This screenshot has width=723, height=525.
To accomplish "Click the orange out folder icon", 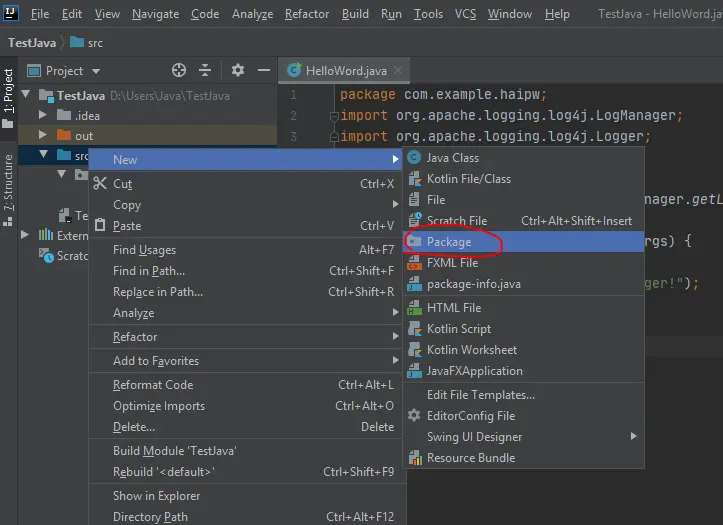I will point(64,135).
